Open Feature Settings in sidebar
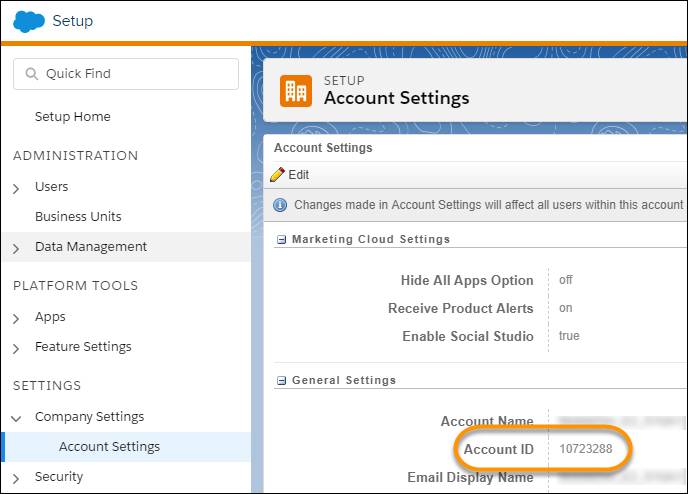 [x=83, y=347]
